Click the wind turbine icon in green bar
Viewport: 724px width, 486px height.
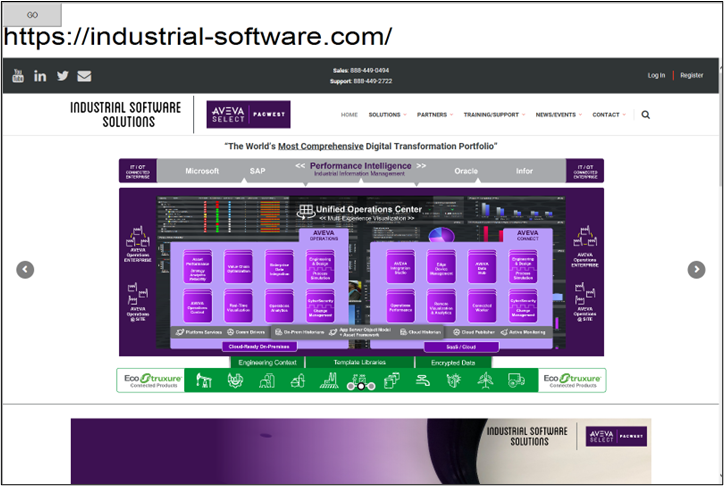(x=485, y=380)
